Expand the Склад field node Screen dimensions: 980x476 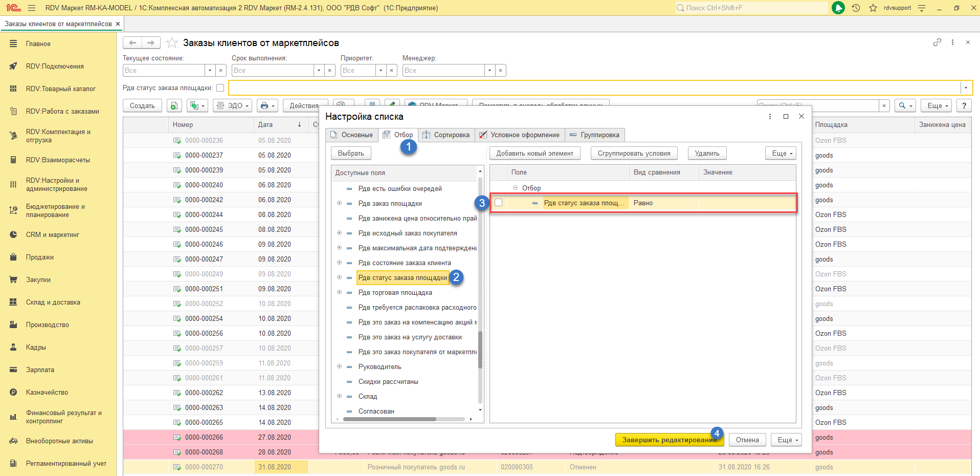339,396
